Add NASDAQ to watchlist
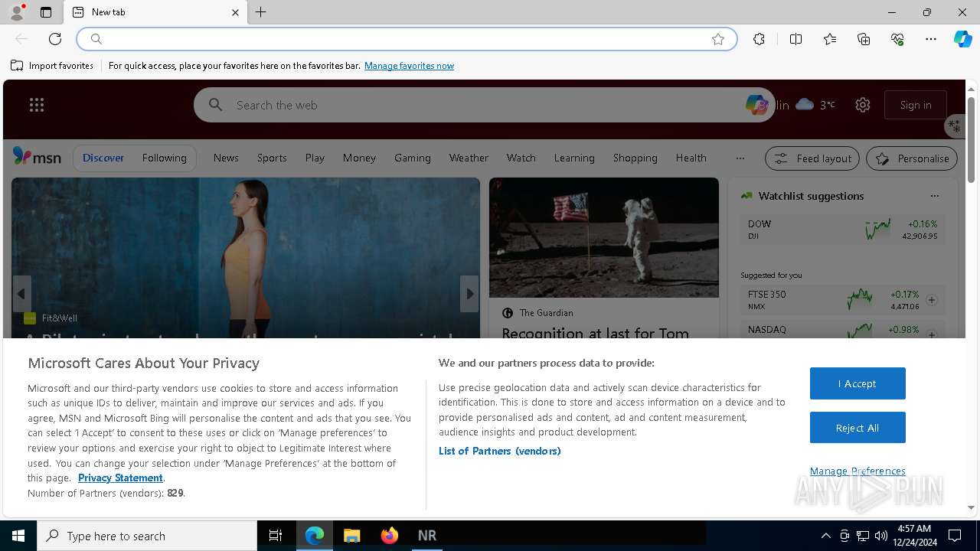Image resolution: width=980 pixels, height=551 pixels. (932, 334)
